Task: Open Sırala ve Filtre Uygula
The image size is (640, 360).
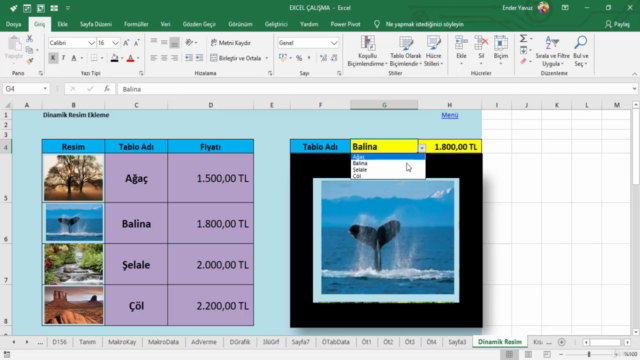Action: coord(552,51)
